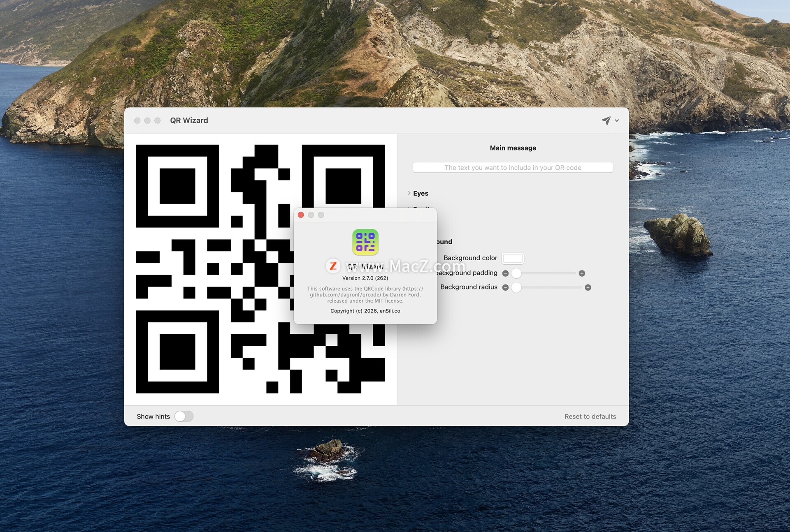Click the main window's gray zoom button
This screenshot has width=790, height=532.
point(158,120)
